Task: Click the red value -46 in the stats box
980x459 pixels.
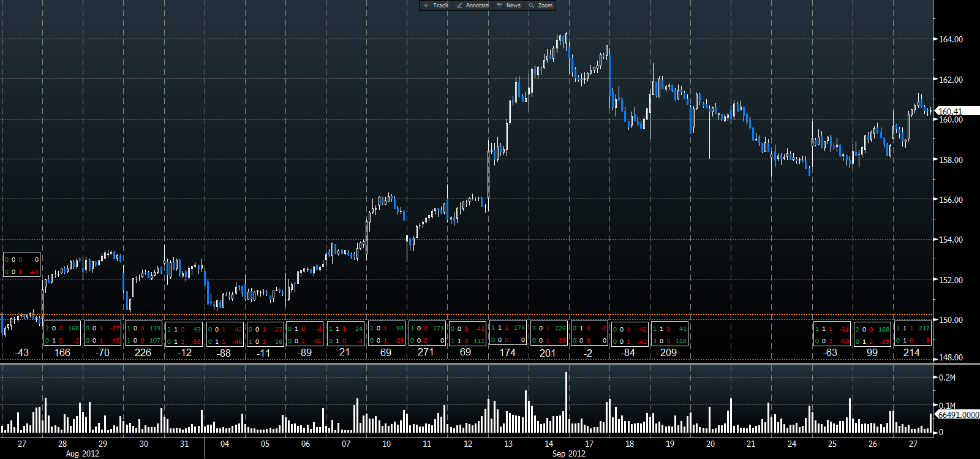Action: pos(237,341)
